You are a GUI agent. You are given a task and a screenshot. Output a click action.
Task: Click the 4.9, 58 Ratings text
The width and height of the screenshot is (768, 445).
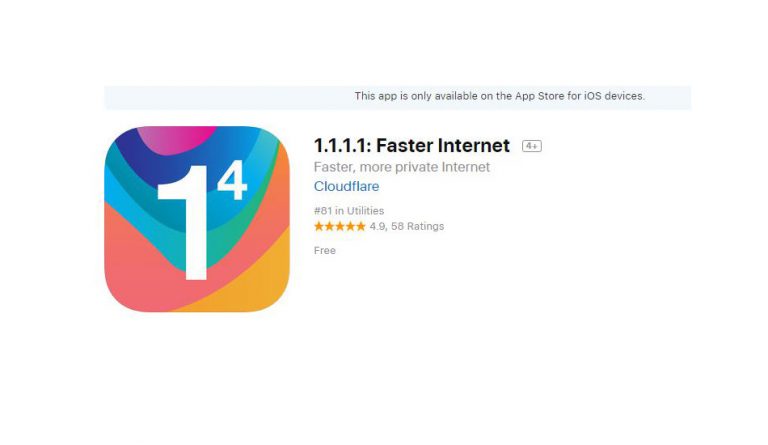(407, 226)
